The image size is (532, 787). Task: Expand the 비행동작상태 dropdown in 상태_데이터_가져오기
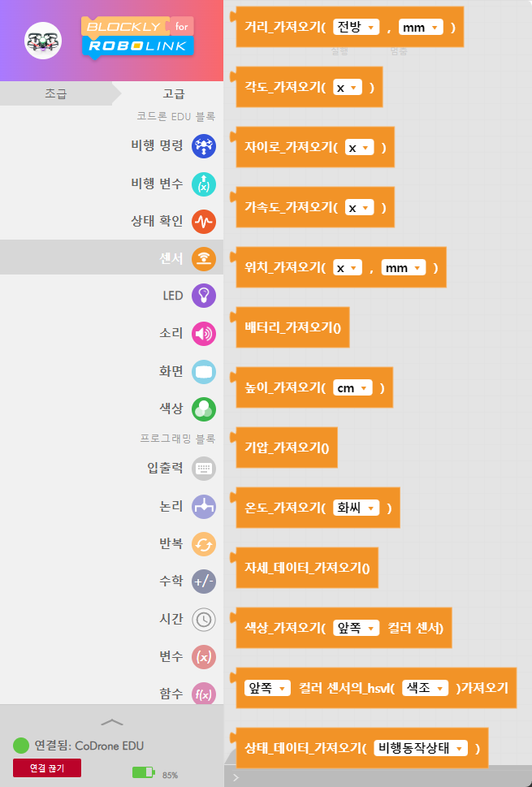[x=422, y=749]
